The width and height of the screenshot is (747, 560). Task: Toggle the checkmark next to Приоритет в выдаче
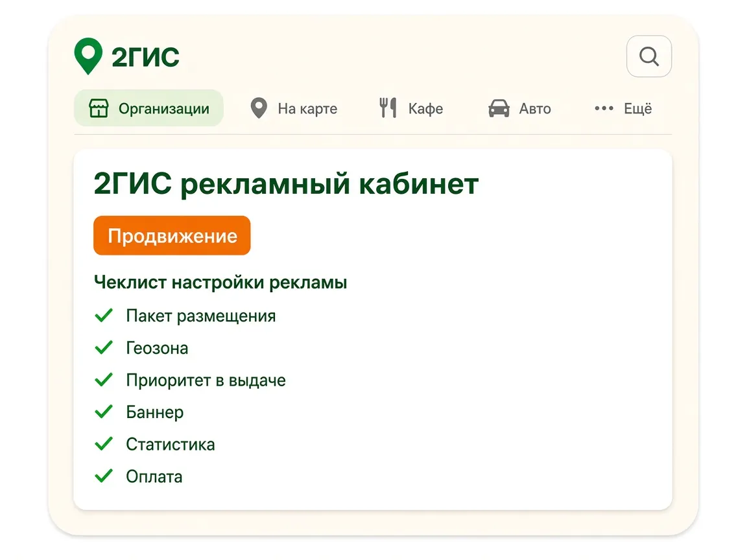coord(104,380)
